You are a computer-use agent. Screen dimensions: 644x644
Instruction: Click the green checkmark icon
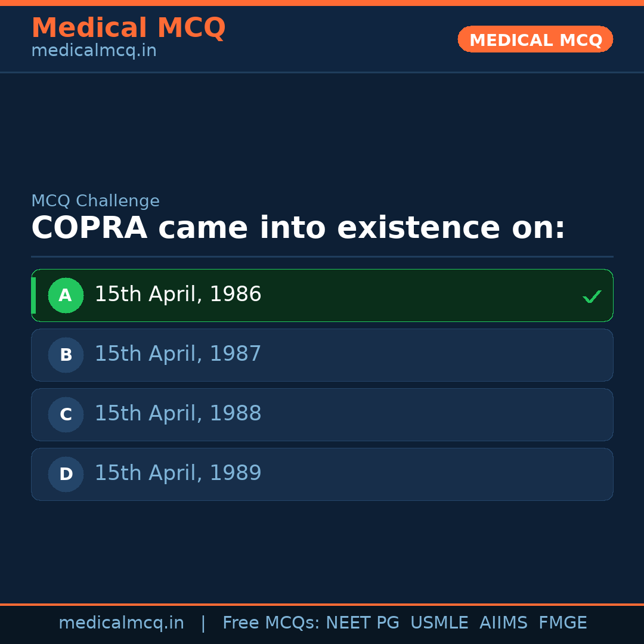pos(592,296)
